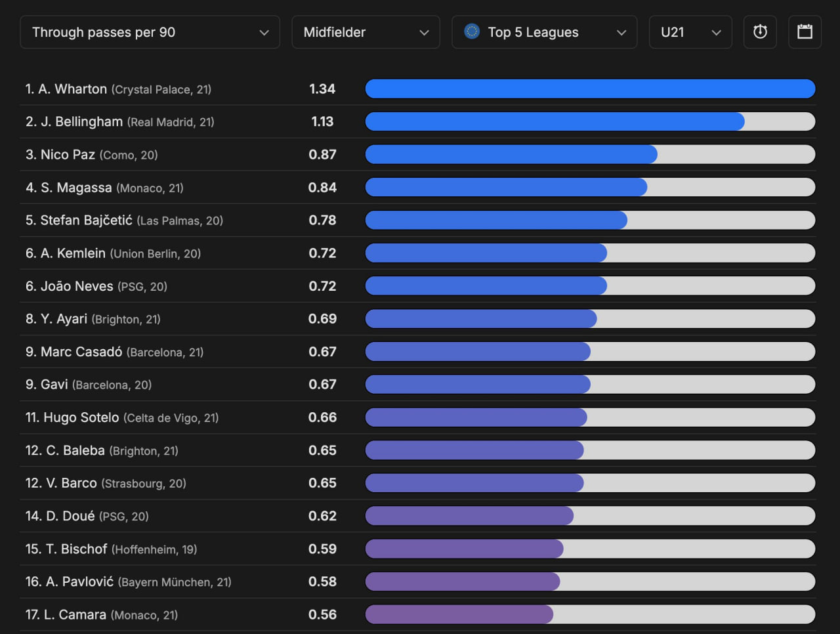
Task: Click D. Doué's purple stat bar
Action: click(x=469, y=516)
